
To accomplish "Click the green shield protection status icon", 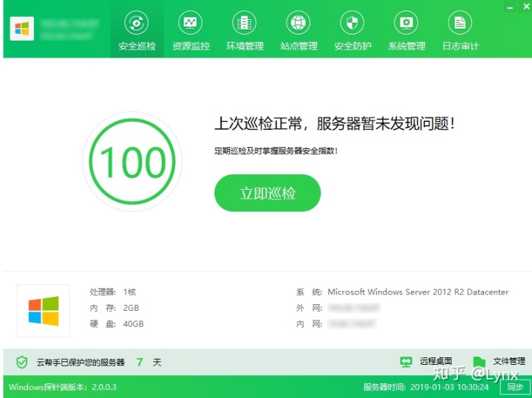I will [x=22, y=362].
